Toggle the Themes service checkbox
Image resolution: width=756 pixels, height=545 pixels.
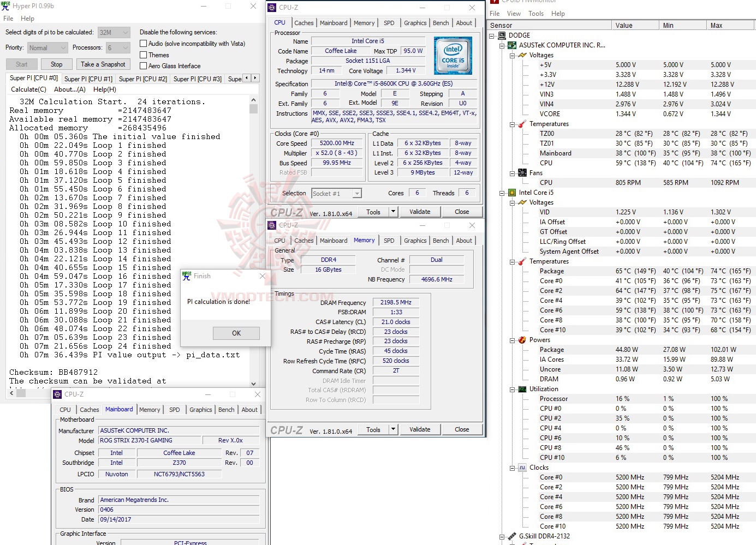(x=144, y=55)
